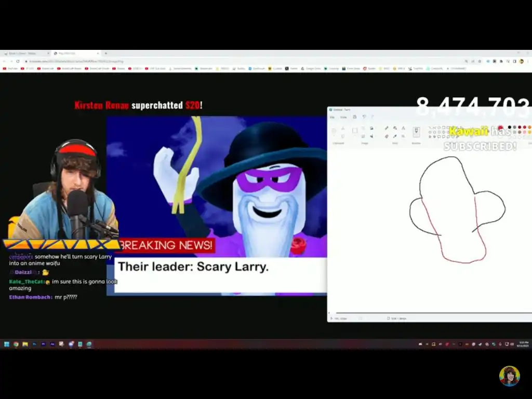Click Paint's horizontal scrollbar under the canvas
Screen dimensions: 532x399
point(434,312)
